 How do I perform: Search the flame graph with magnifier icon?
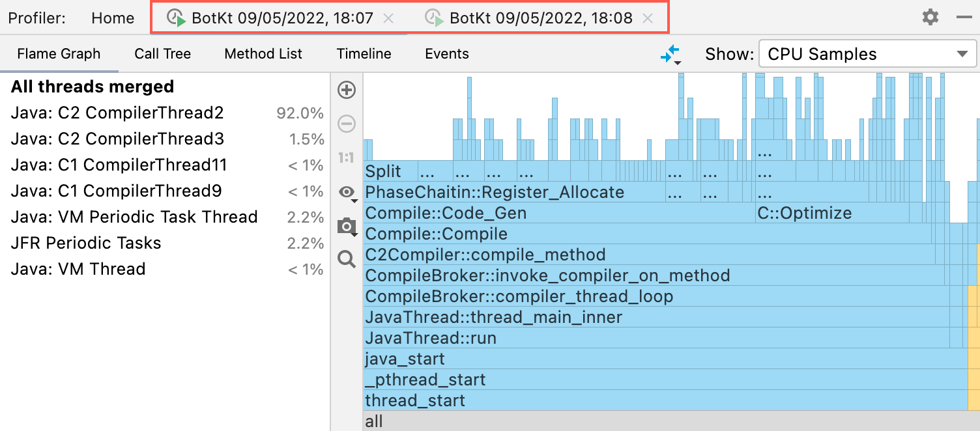347,260
